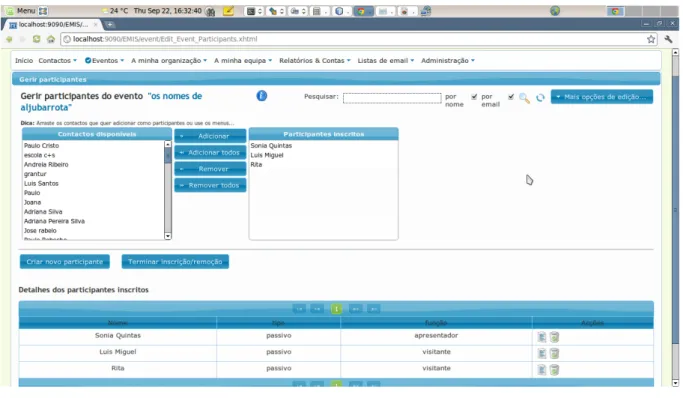This screenshot has width=683, height=398.
Task: Click the blue info icon beside event title
Action: pyautogui.click(x=261, y=96)
